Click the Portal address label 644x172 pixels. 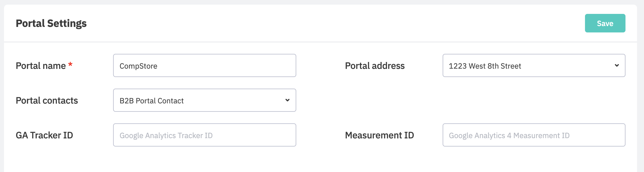click(375, 66)
